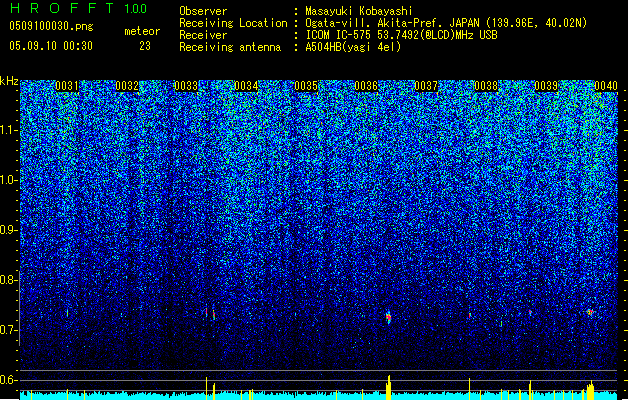Select the HROFFT 1.0.0 title text
The height and width of the screenshot is (400, 629).
(x=78, y=8)
